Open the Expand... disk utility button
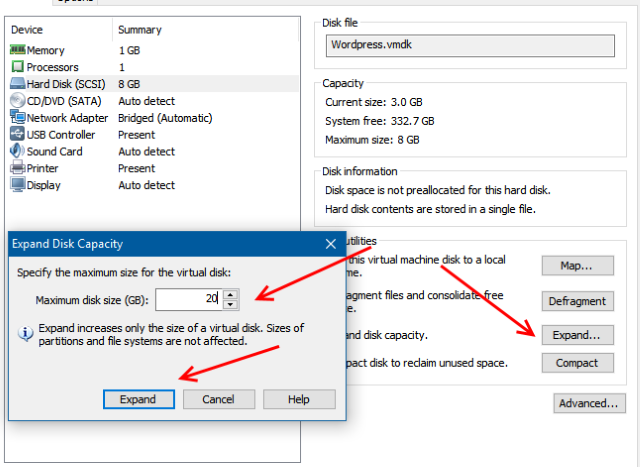640x467 pixels. [578, 335]
